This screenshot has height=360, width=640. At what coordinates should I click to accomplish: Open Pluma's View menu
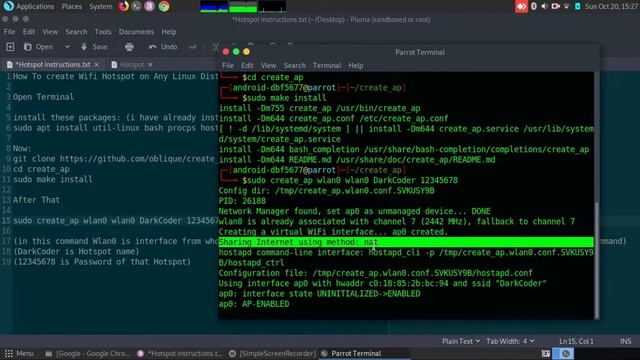click(x=50, y=32)
